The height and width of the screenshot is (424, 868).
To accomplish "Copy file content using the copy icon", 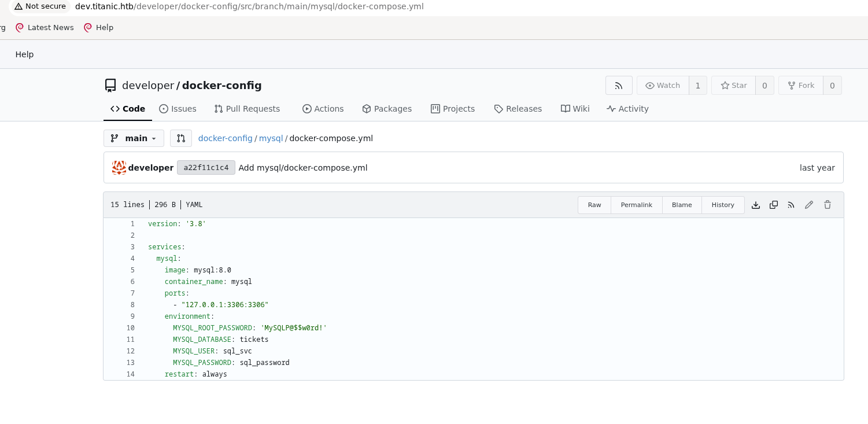I will [773, 205].
